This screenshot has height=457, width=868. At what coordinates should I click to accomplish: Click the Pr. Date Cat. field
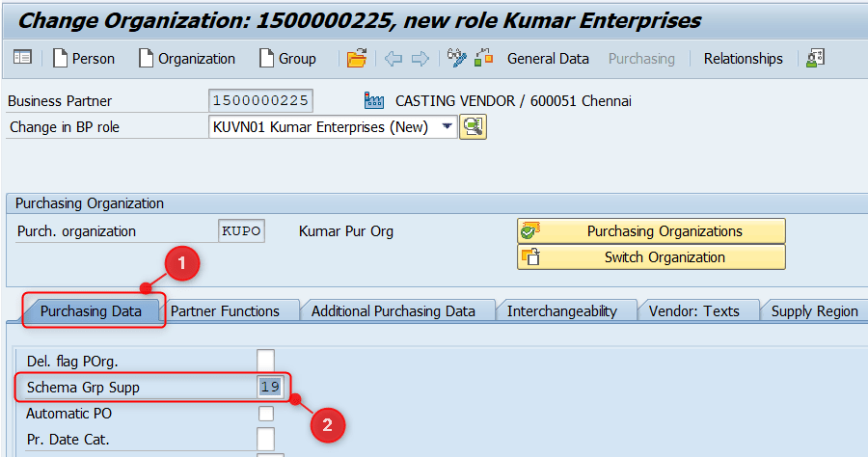tap(266, 440)
